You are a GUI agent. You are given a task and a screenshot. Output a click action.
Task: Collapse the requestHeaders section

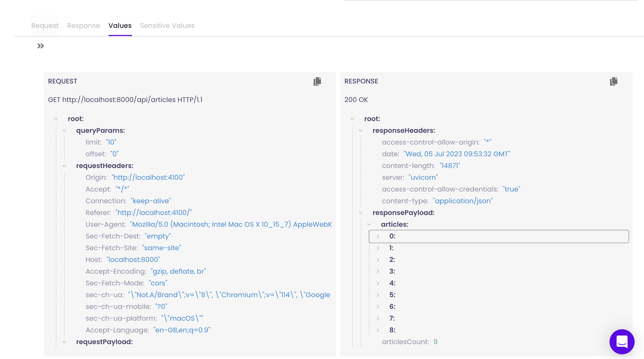(x=64, y=166)
